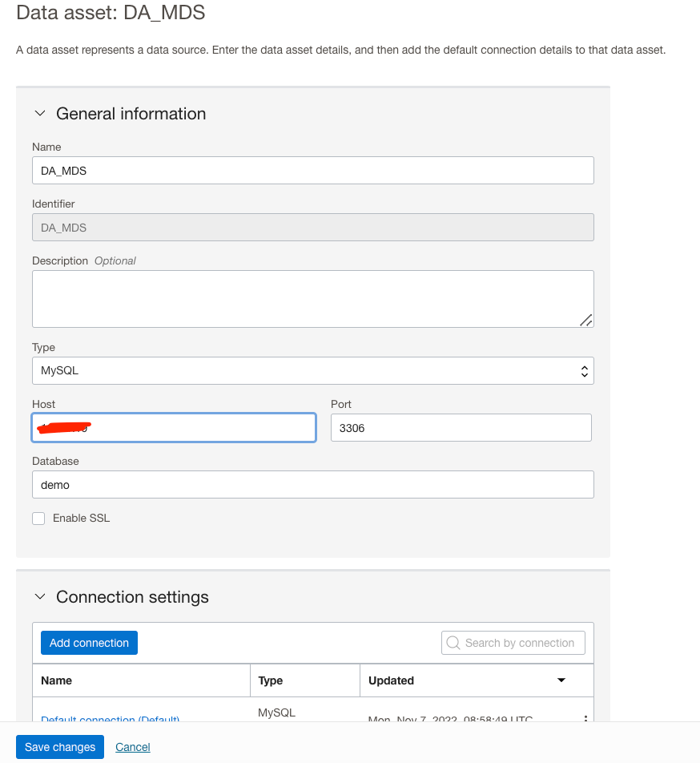Collapse the General information section chevron
Screen dimensions: 700x763
40,114
